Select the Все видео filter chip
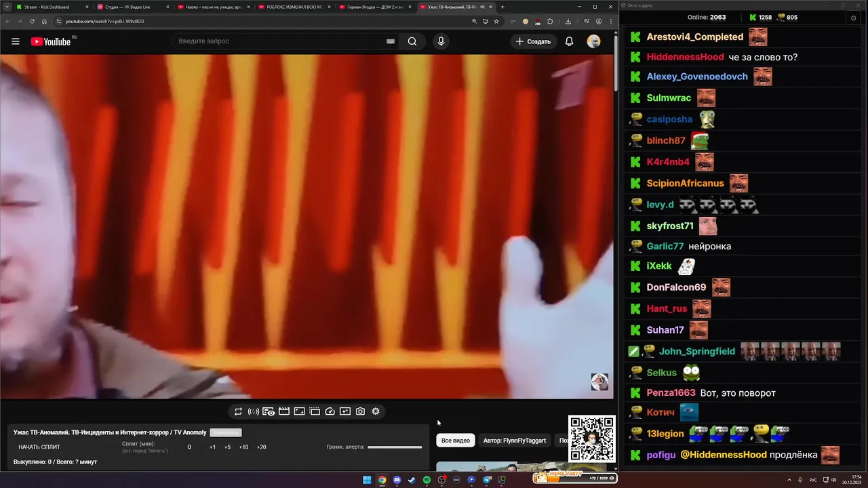Viewport: 868px width, 488px height. click(x=456, y=441)
